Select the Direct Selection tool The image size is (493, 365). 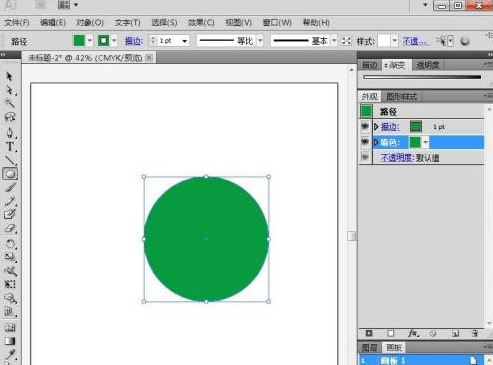[x=9, y=90]
